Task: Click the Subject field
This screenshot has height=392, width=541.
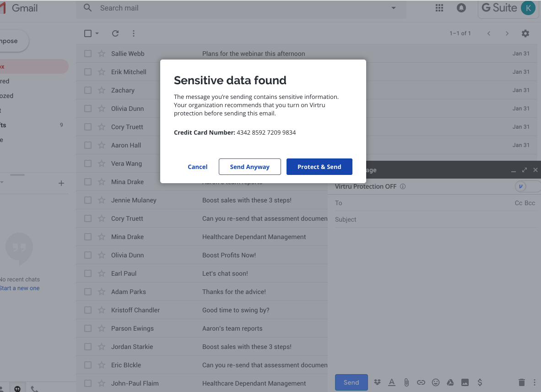Action: tap(435, 219)
